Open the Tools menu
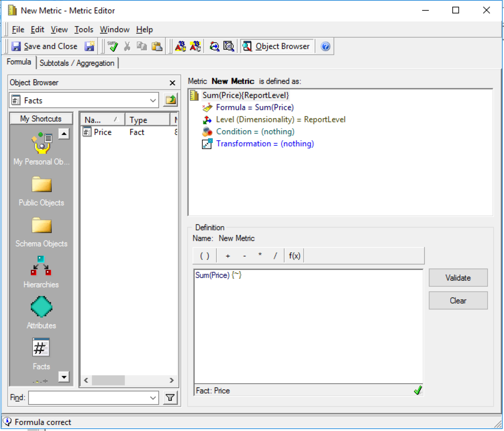The width and height of the screenshot is (504, 431). tap(84, 30)
